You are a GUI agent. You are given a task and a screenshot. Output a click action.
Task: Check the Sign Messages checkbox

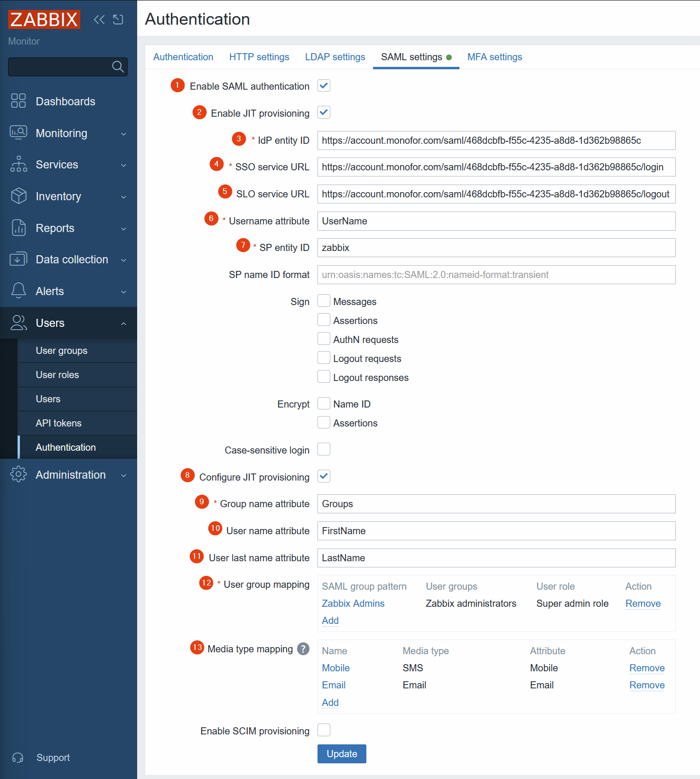click(x=324, y=301)
